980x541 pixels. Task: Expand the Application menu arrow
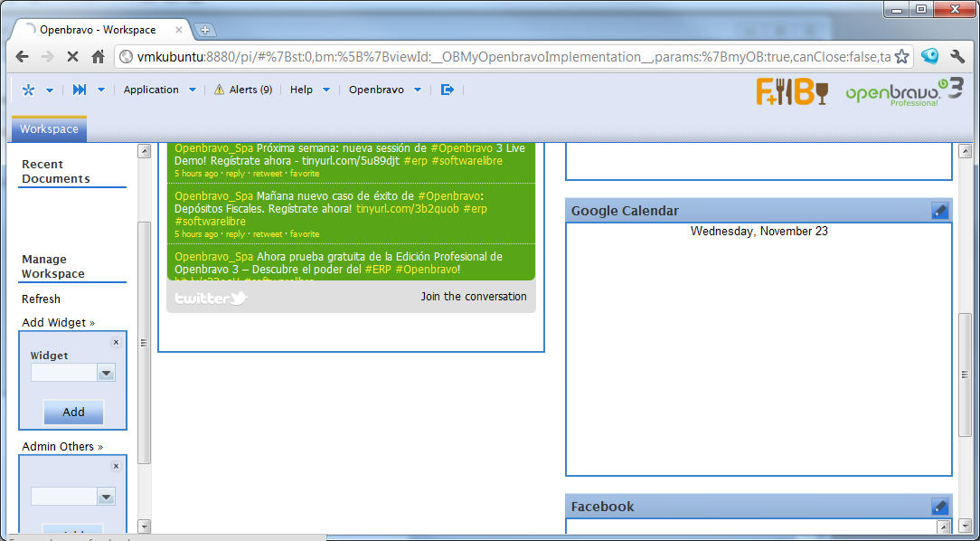193,90
